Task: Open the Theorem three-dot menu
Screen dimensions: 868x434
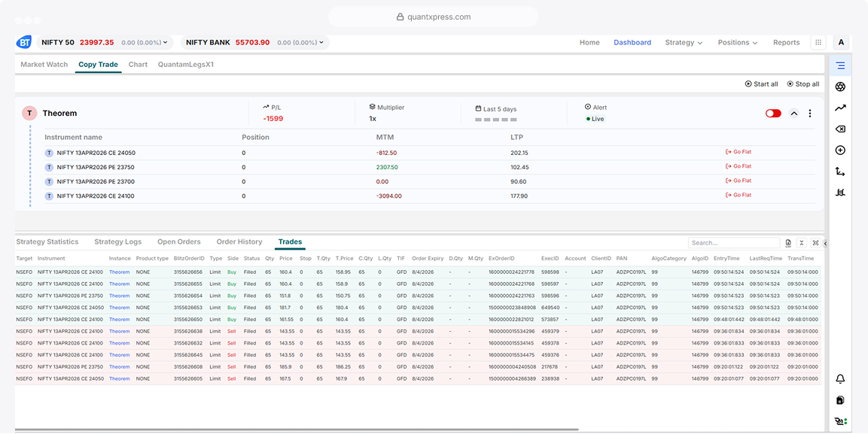Action: point(810,114)
